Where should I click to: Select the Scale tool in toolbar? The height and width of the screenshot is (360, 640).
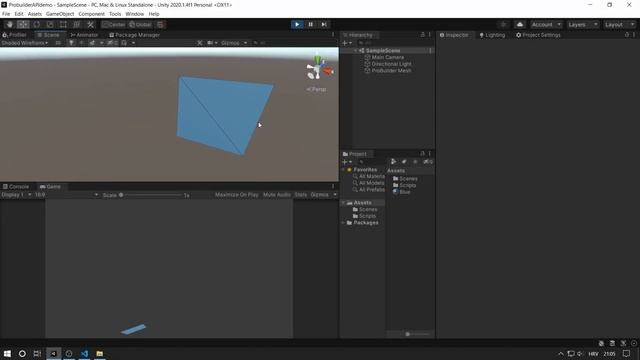[x=50, y=24]
